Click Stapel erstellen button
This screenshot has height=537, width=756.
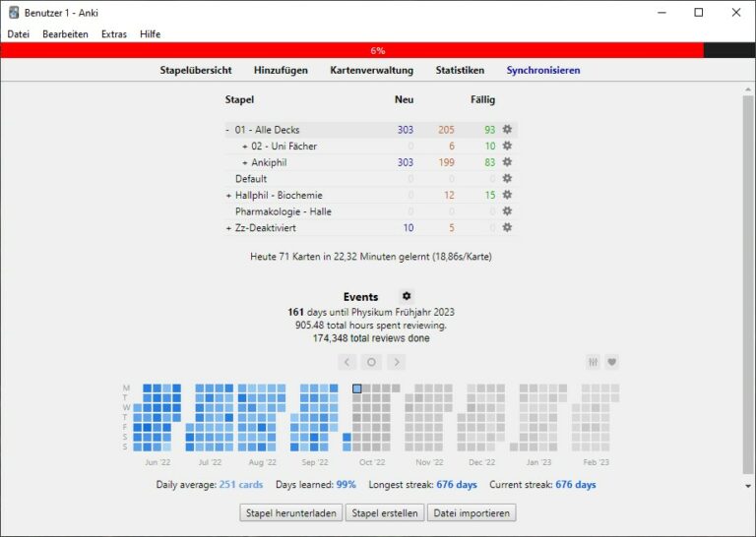click(385, 513)
